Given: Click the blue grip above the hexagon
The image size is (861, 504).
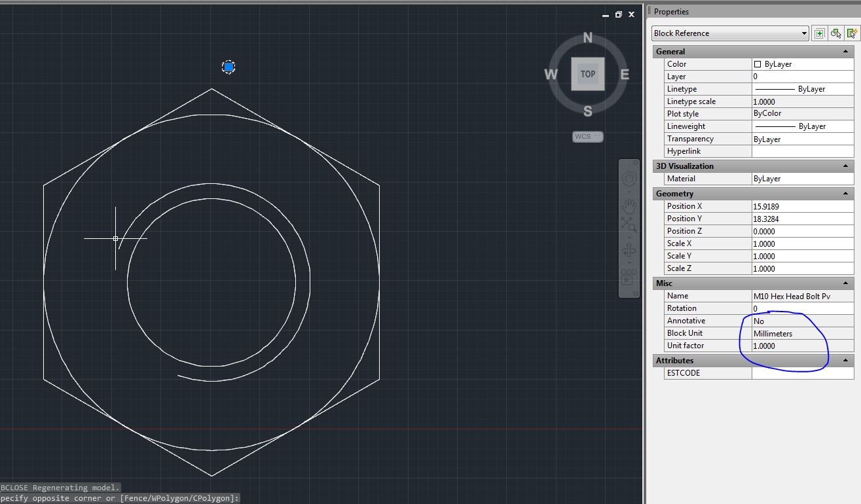Looking at the screenshot, I should coord(229,67).
